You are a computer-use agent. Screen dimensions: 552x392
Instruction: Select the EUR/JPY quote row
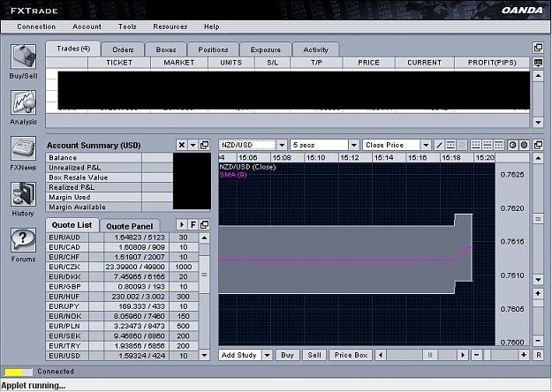pos(122,306)
